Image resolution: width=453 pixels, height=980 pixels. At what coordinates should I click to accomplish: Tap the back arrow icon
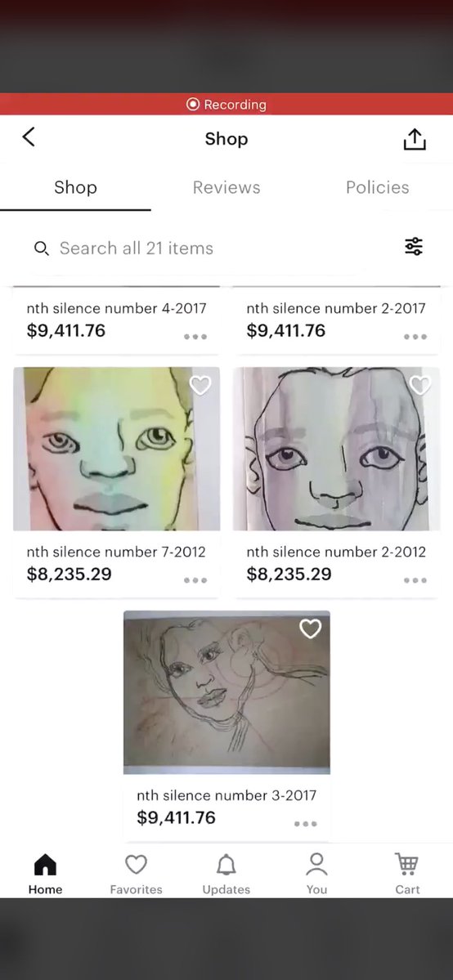pos(29,136)
